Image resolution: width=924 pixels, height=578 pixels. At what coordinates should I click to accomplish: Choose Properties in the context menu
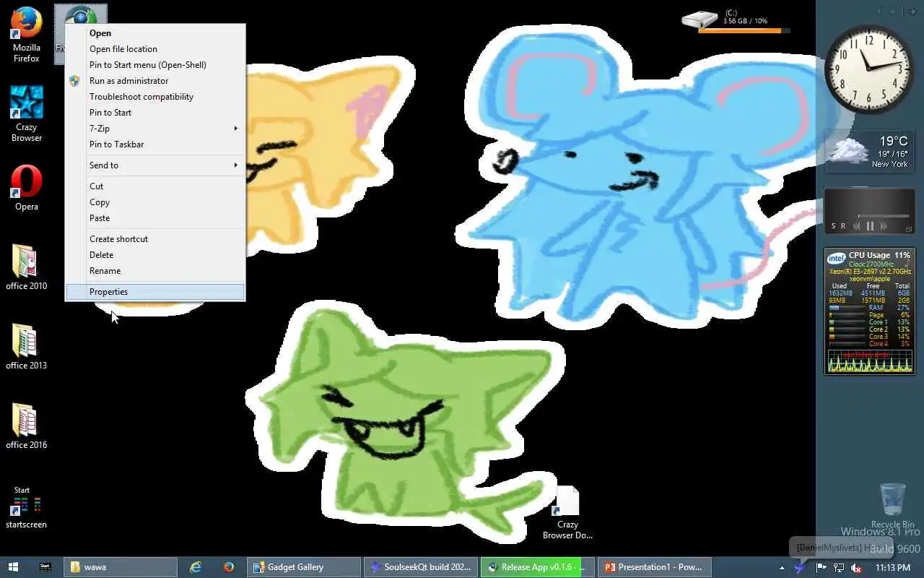[155, 292]
